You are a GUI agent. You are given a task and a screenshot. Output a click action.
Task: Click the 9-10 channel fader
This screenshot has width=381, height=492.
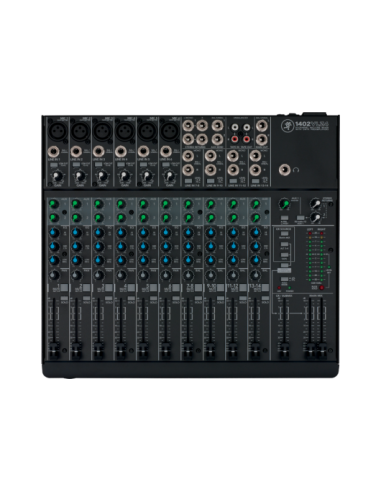(210, 350)
